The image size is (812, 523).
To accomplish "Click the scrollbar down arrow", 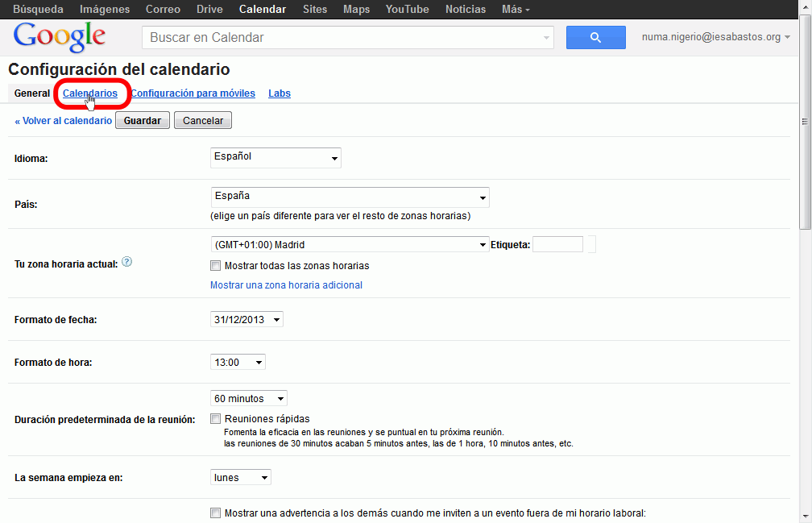I will tap(805, 517).
